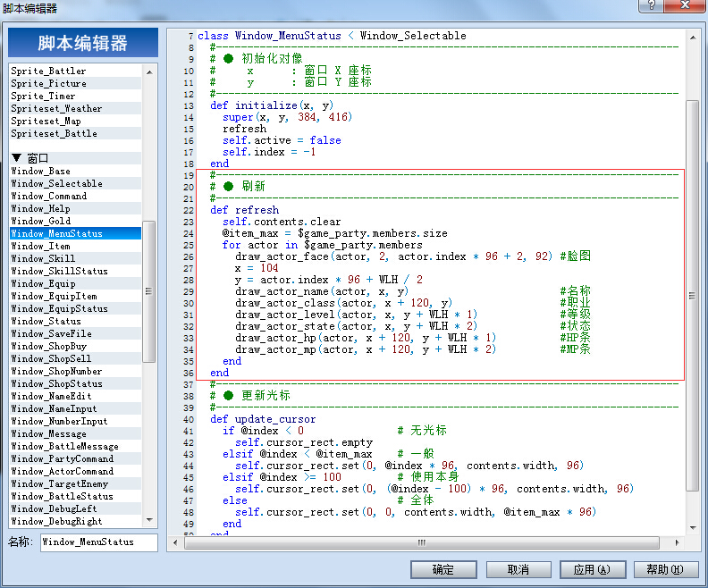
Task: Select the Window_BattleStatus script
Action: pyautogui.click(x=75, y=496)
